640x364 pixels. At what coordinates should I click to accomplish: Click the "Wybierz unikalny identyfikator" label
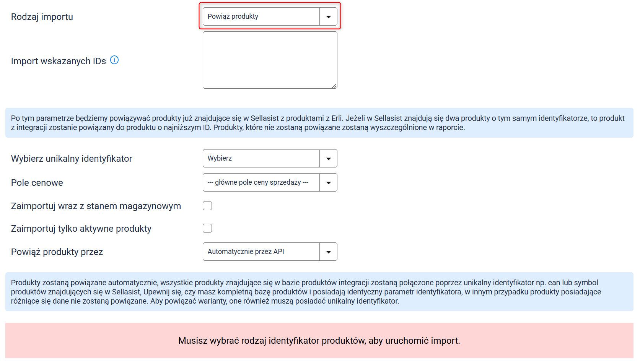point(72,159)
